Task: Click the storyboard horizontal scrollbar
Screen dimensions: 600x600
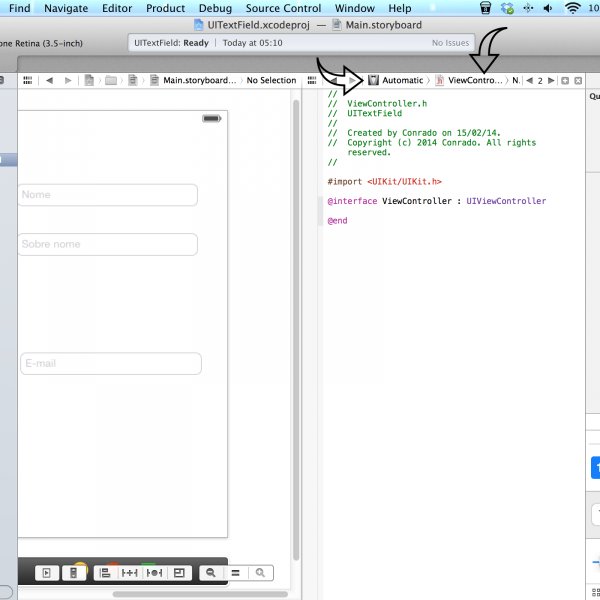Action: tap(200, 594)
